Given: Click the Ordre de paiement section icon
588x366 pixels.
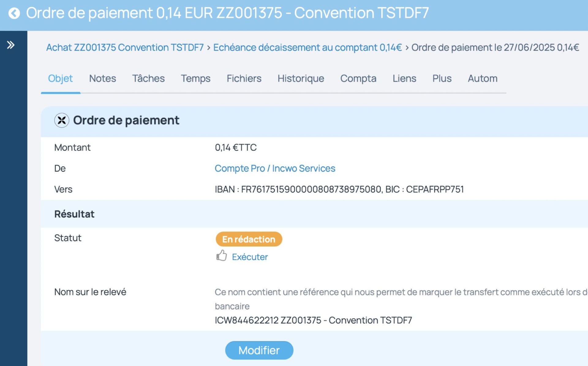Looking at the screenshot, I should click(62, 120).
